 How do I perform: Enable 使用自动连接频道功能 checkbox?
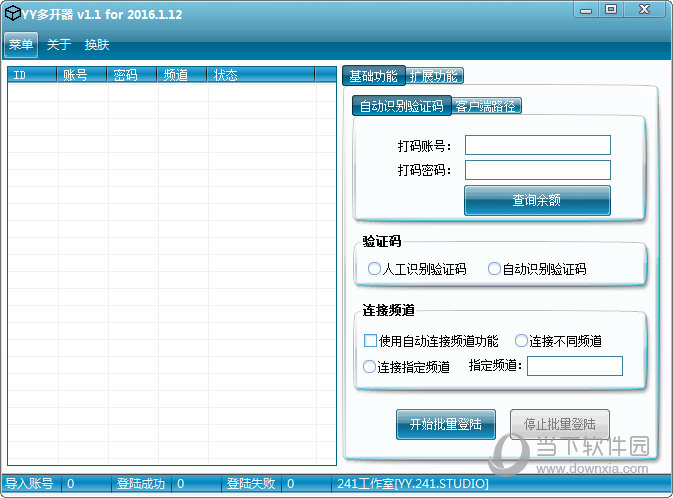click(x=431, y=341)
